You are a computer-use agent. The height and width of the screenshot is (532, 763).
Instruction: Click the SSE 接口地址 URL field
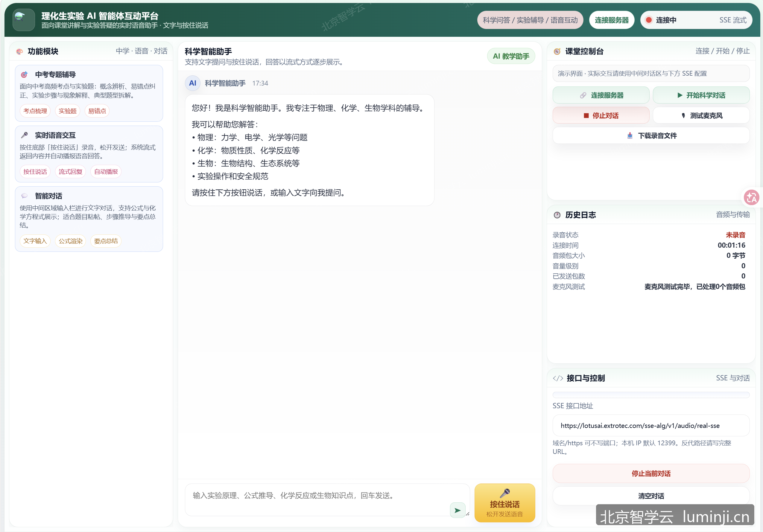[x=651, y=426]
